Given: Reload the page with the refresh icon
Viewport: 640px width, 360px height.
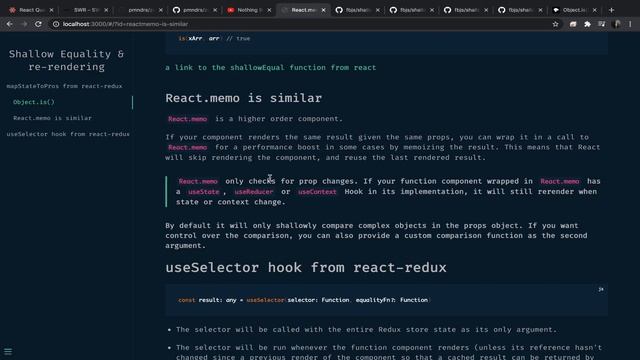Looking at the screenshot, I should coord(38,24).
